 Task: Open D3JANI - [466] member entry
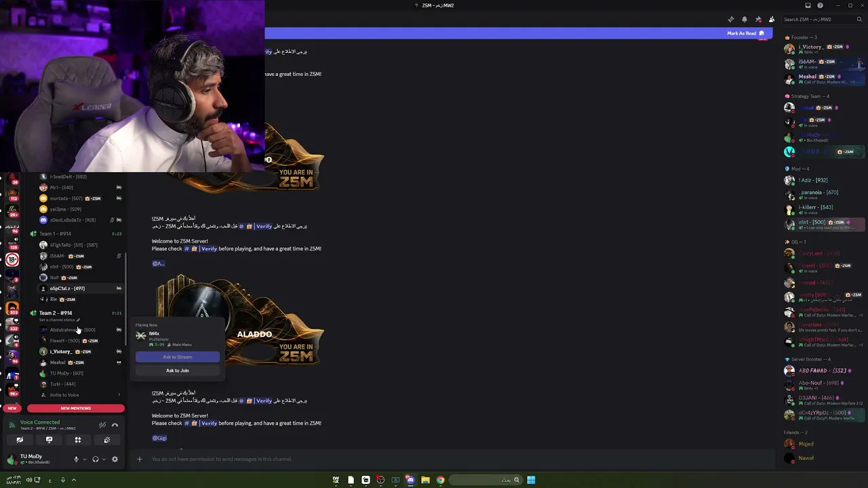click(823, 400)
